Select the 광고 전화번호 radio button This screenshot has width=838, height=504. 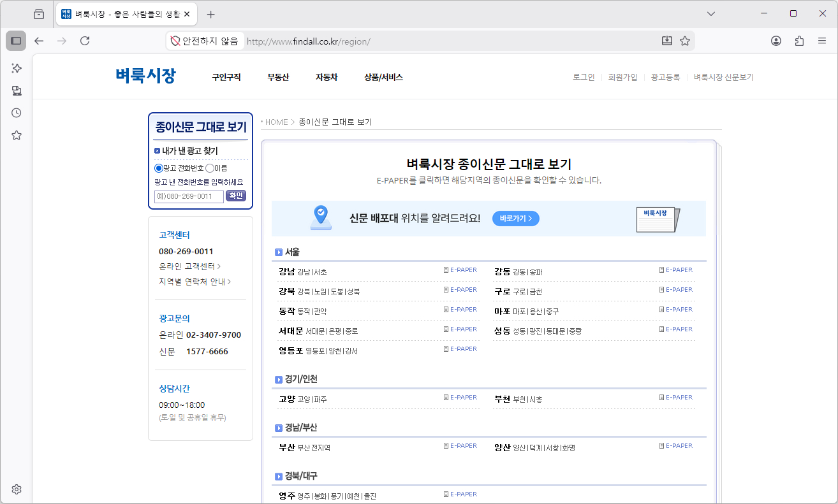159,168
